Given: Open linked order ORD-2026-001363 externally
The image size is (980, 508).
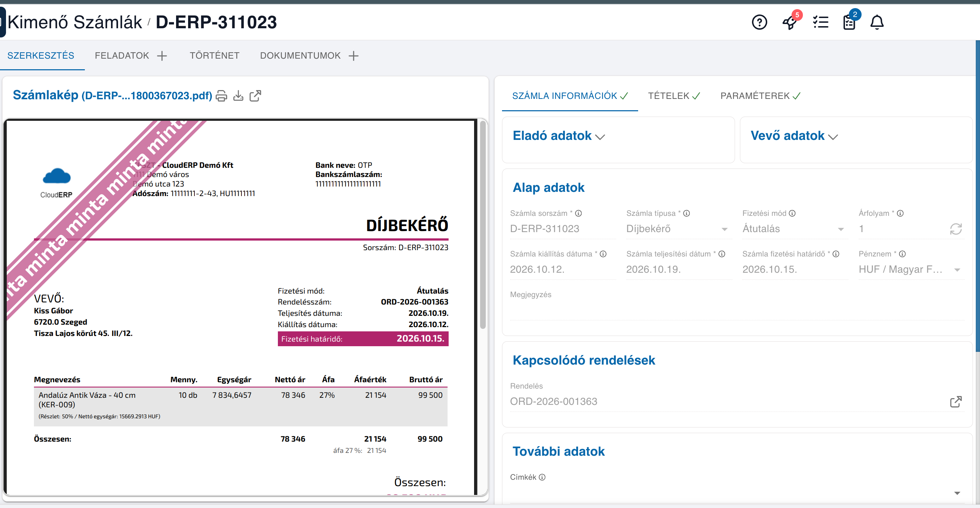Looking at the screenshot, I should pos(956,402).
